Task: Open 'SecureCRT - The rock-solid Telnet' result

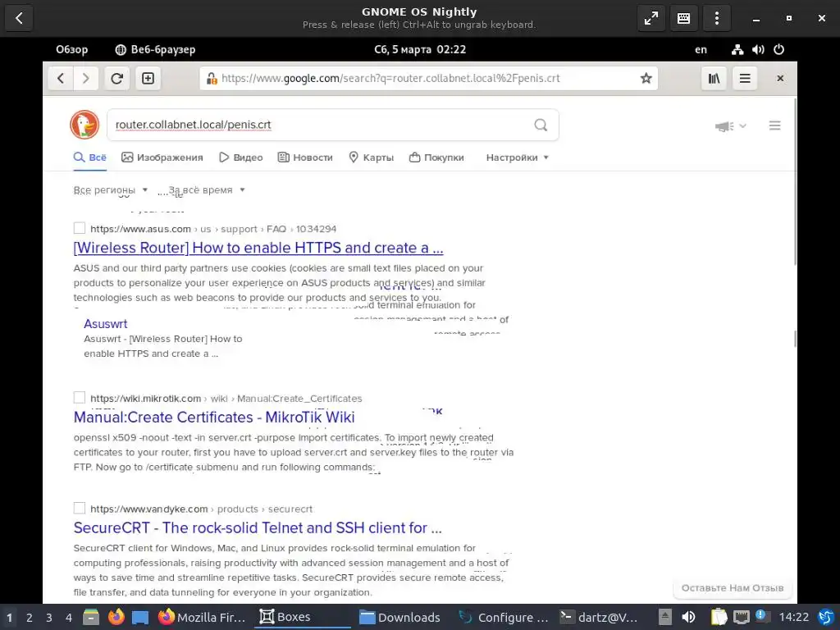Action: [x=258, y=527]
